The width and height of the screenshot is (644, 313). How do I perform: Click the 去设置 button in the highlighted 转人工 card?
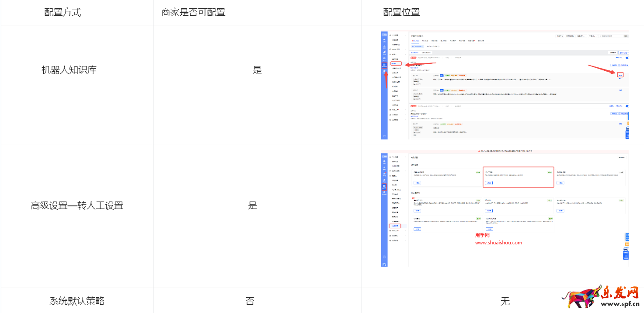click(489, 183)
